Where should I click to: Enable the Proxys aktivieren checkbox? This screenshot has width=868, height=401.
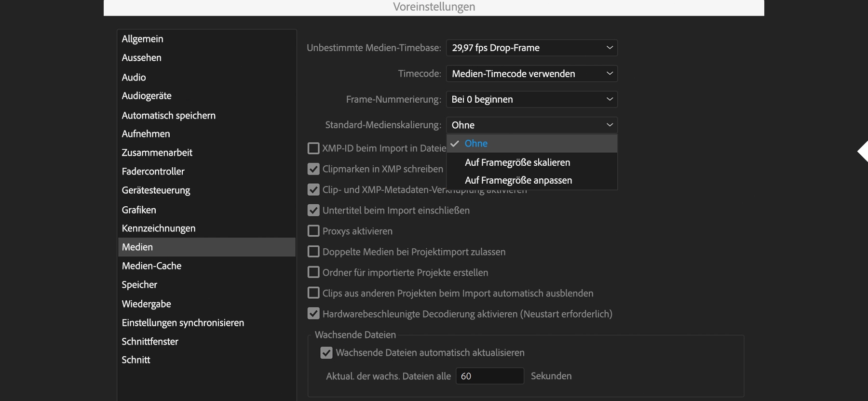313,231
